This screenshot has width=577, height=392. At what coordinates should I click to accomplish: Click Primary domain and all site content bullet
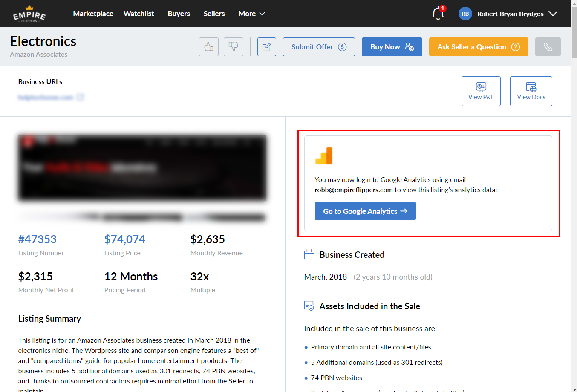(x=371, y=347)
